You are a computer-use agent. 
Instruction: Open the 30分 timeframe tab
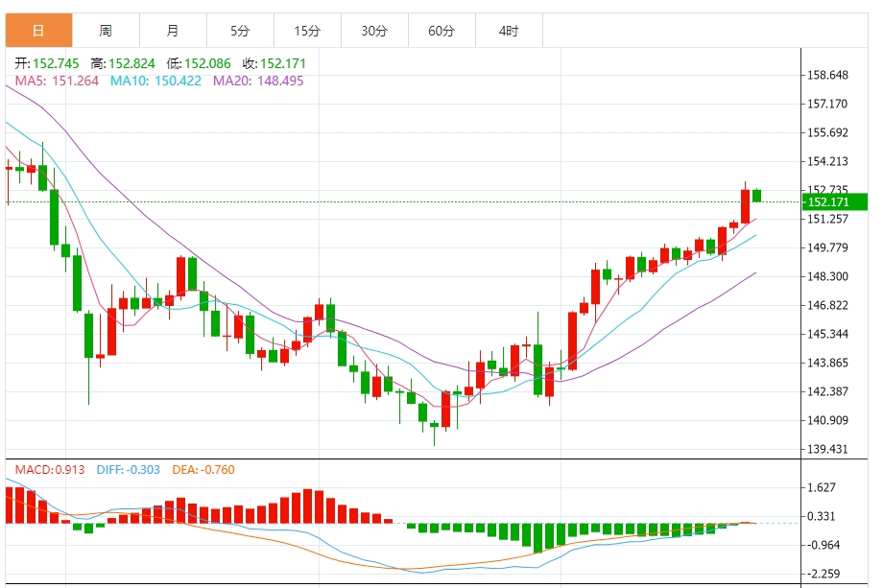(x=374, y=31)
